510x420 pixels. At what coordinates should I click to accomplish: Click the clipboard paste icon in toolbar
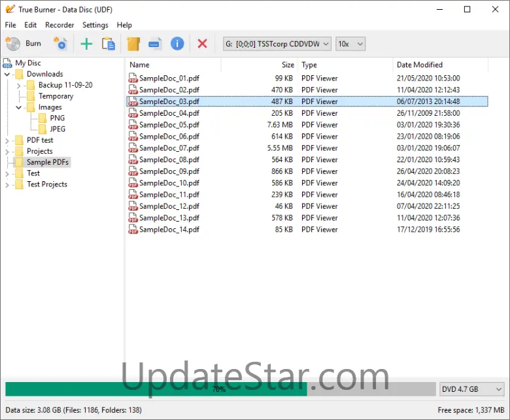[108, 44]
